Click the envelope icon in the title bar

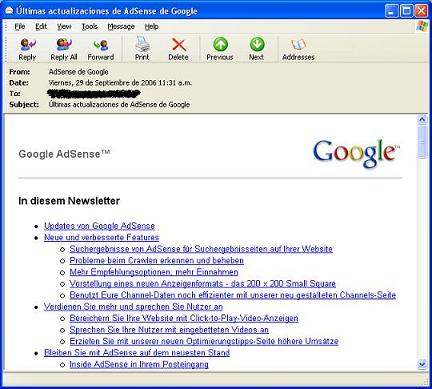(x=9, y=11)
